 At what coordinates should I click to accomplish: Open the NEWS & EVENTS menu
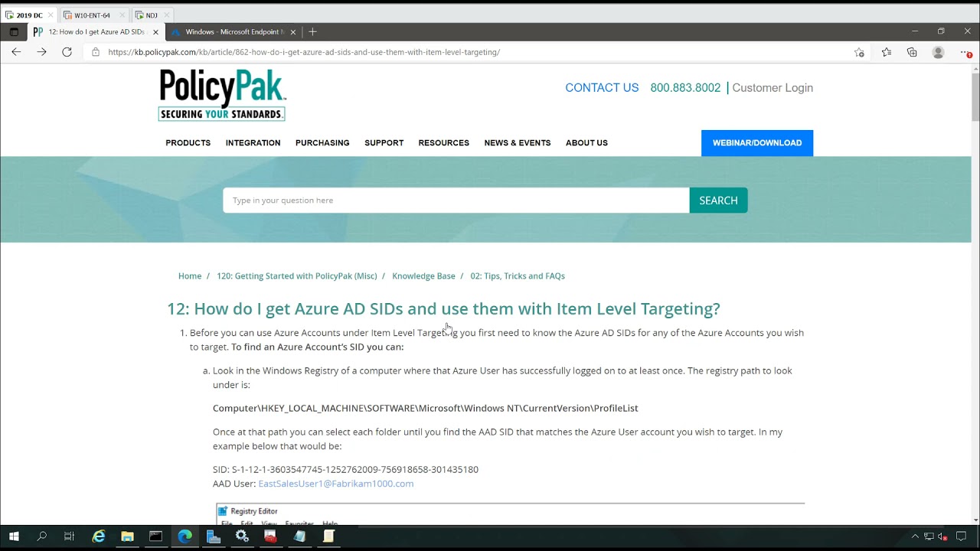tap(518, 143)
